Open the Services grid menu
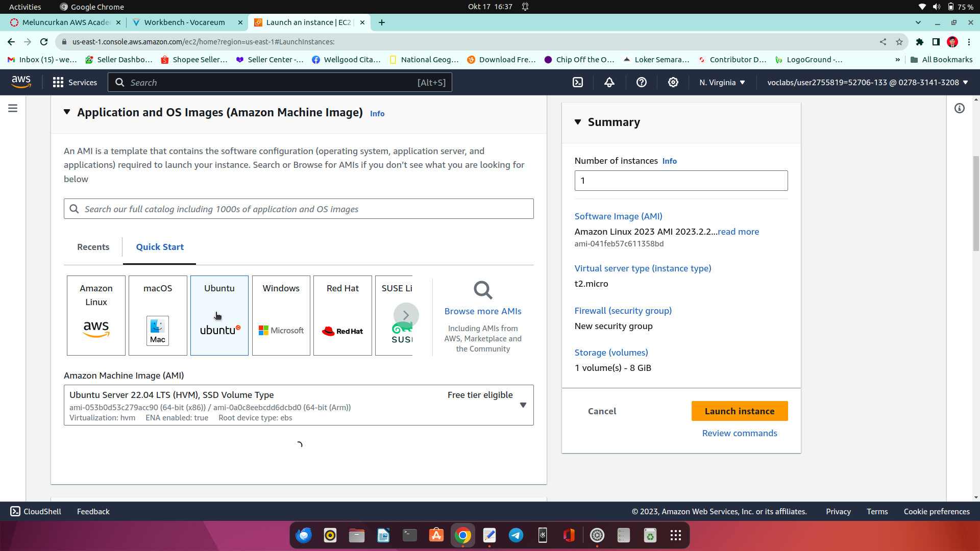This screenshot has height=551, width=980. click(x=75, y=82)
